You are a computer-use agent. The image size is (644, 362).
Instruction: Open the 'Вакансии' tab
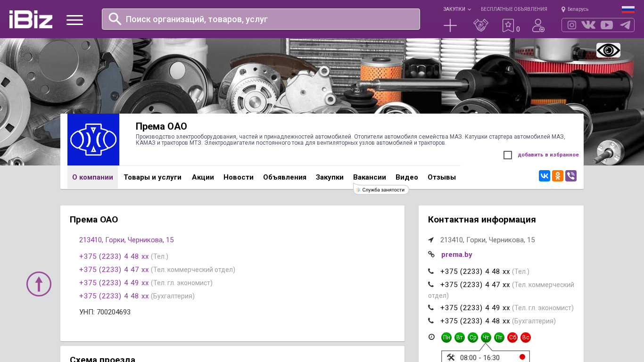click(x=369, y=177)
